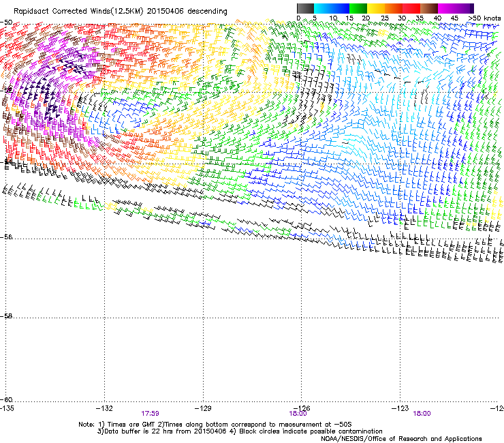
Task: Click the '-60' latitude label
Action: 6,399
